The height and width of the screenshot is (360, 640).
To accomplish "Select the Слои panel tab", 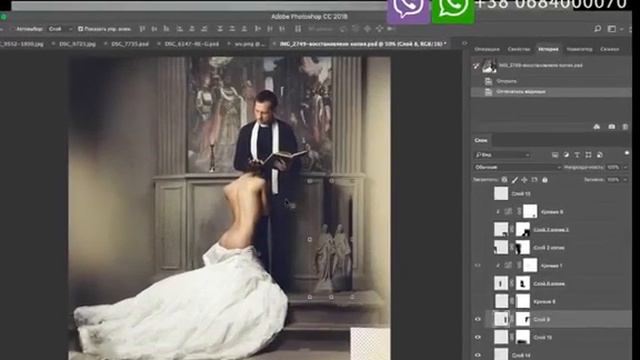I will (x=481, y=140).
